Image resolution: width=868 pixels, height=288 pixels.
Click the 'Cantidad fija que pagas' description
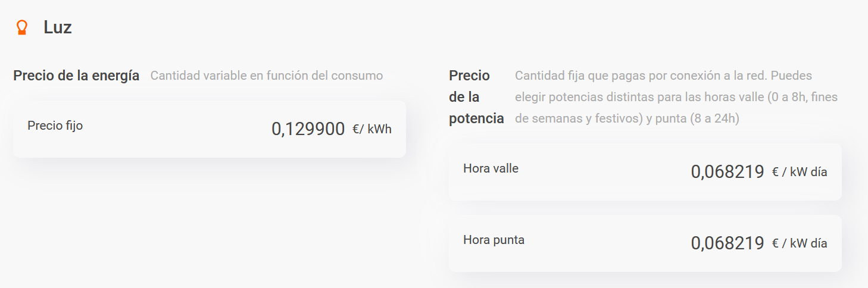pos(676,97)
